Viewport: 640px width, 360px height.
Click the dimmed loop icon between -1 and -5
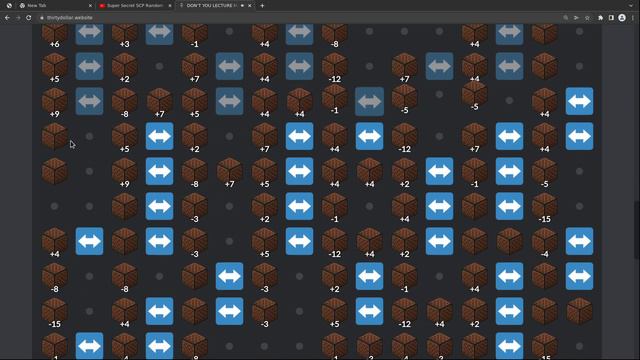(x=369, y=101)
